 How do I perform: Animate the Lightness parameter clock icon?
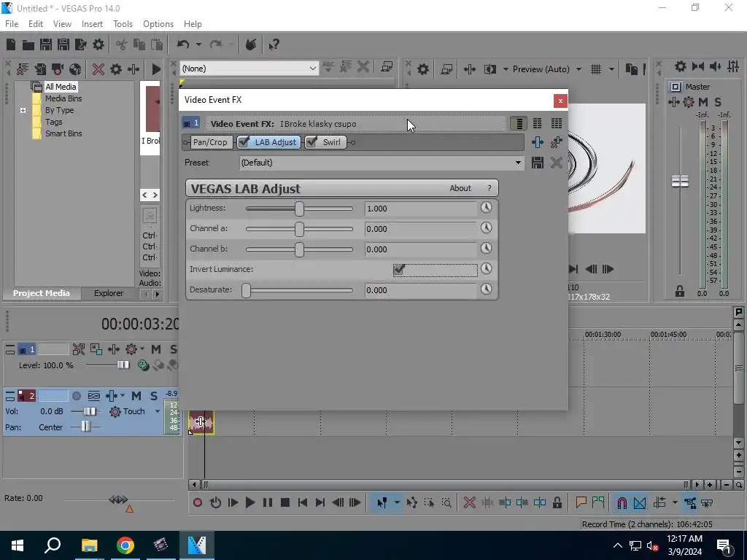[486, 207]
